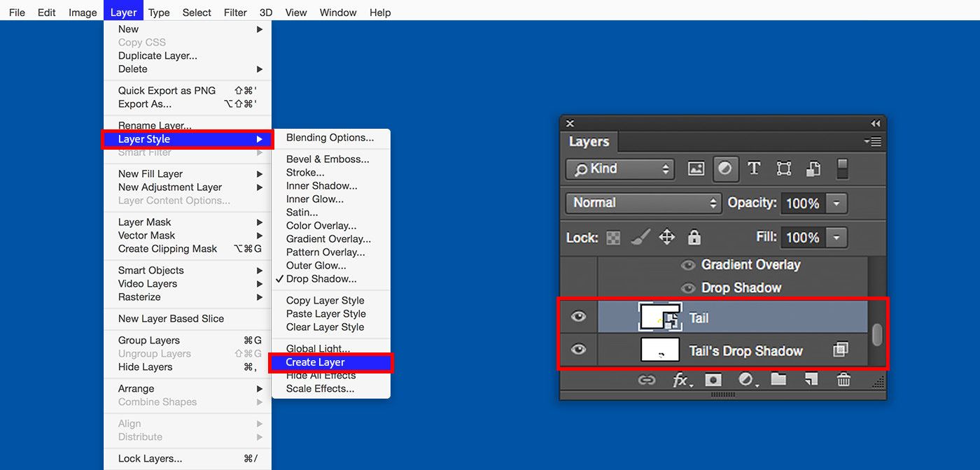Toggle visibility of Tail's Drop Shadow layer
Image resolution: width=980 pixels, height=470 pixels.
(578, 350)
